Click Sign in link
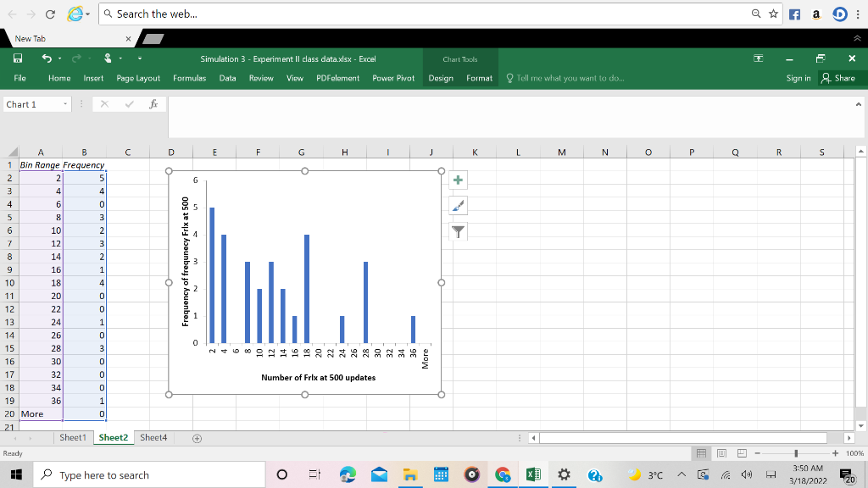The image size is (868, 488). click(x=798, y=78)
